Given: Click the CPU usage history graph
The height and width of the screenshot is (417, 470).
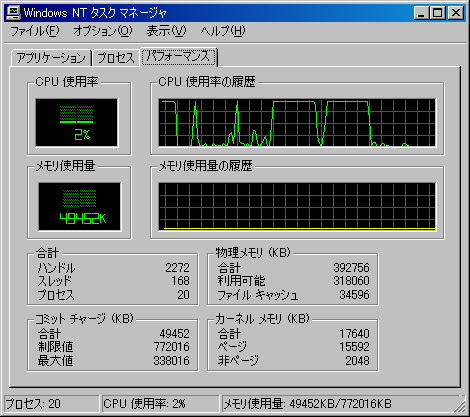Looking at the screenshot, I should [297, 123].
